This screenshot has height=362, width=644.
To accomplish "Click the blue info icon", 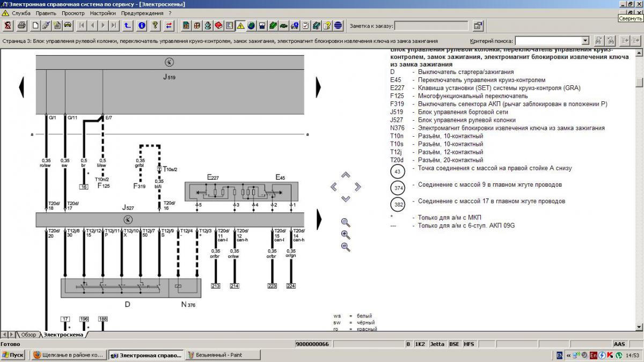I will point(142,25).
